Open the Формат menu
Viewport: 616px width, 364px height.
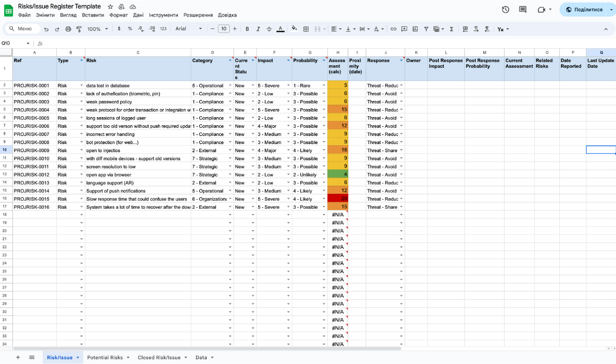(118, 15)
